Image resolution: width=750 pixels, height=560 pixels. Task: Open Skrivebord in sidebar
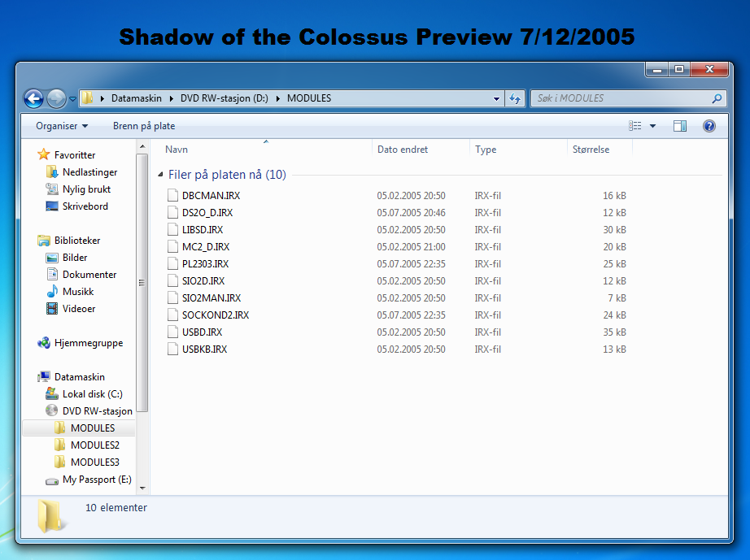tap(85, 206)
